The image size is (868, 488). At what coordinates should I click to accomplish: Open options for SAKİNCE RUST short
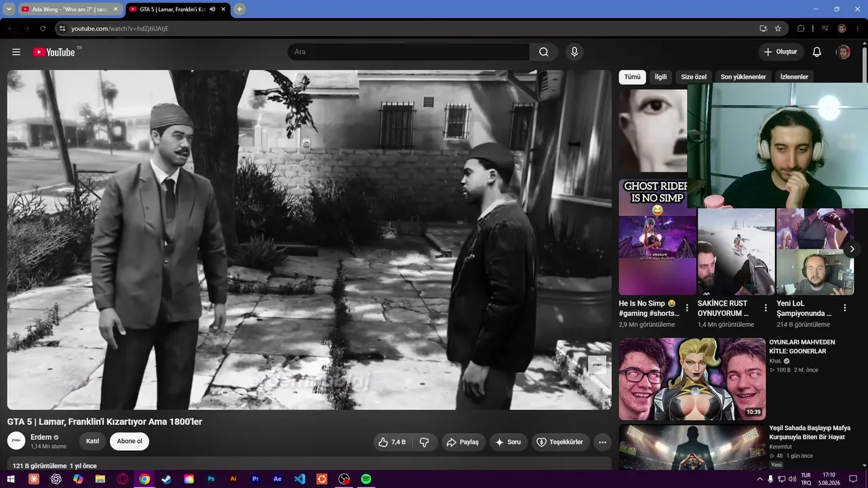pyautogui.click(x=766, y=308)
